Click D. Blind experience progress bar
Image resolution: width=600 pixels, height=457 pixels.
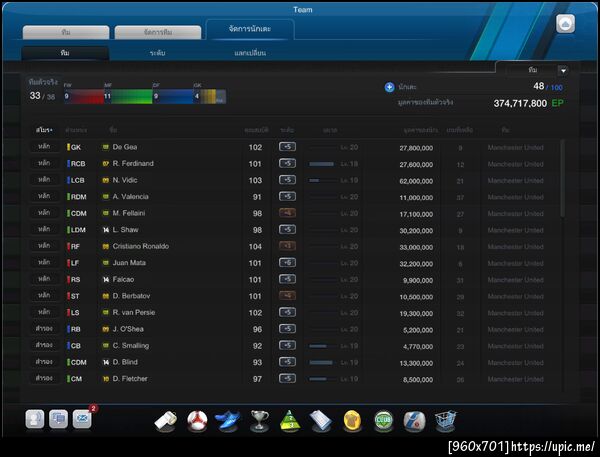click(x=323, y=362)
